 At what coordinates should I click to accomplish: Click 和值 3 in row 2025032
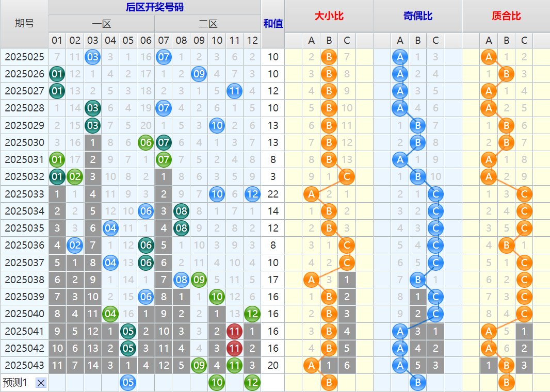click(x=273, y=177)
